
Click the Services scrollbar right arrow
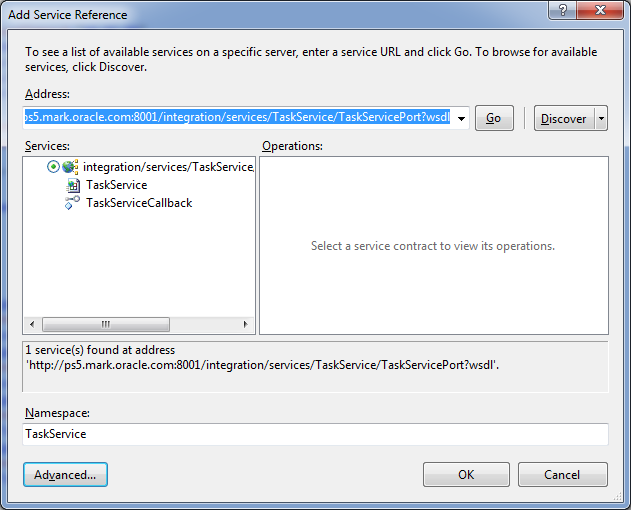coord(247,325)
